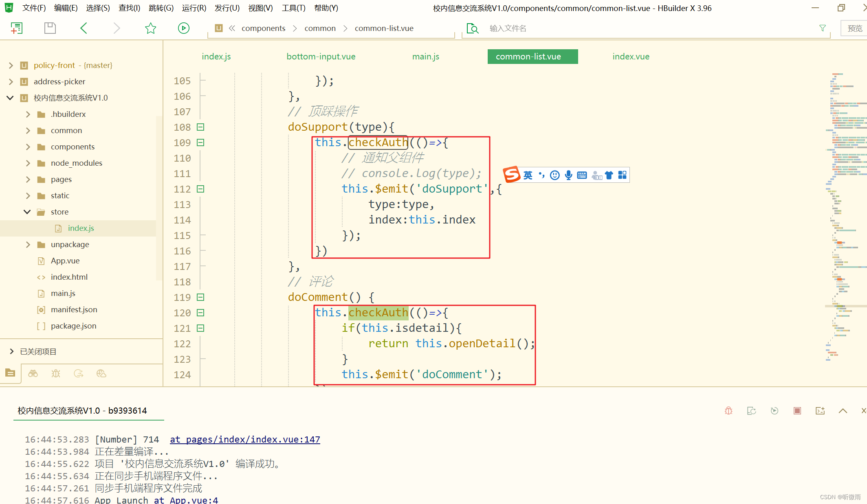Open index.html in the project tree
The height and width of the screenshot is (504, 867).
pyautogui.click(x=69, y=277)
